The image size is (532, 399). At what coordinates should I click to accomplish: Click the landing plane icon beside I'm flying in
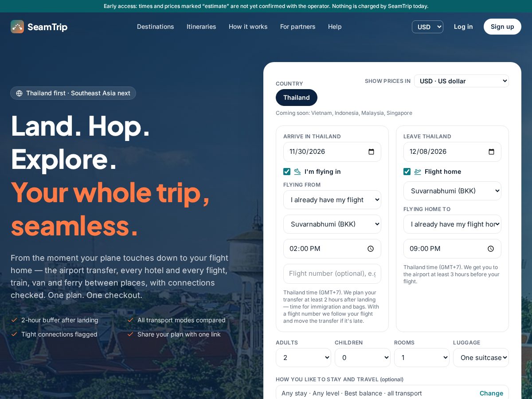pyautogui.click(x=297, y=172)
